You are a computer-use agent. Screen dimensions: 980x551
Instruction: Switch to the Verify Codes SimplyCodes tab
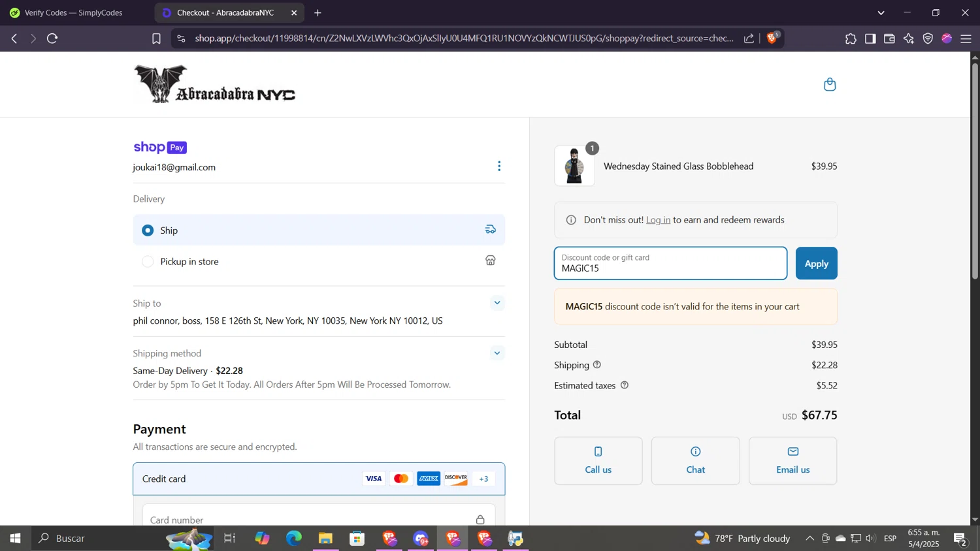(x=73, y=12)
